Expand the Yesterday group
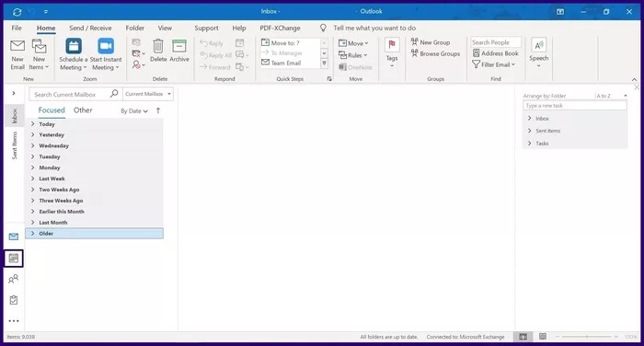The image size is (644, 346). (x=32, y=134)
